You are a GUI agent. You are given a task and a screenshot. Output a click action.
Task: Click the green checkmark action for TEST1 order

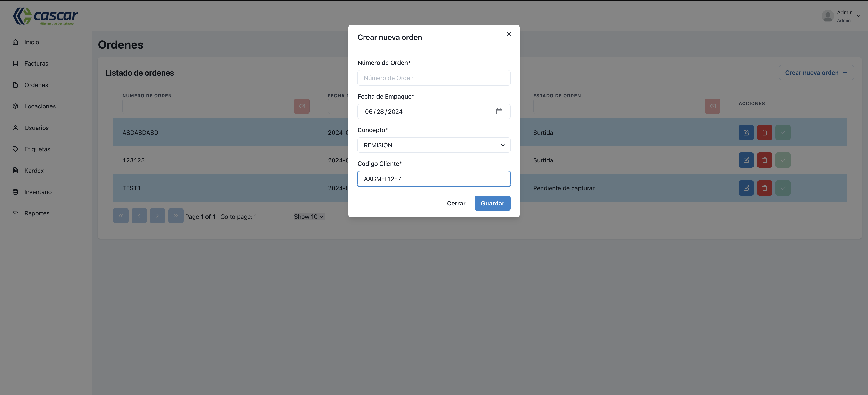coord(783,188)
